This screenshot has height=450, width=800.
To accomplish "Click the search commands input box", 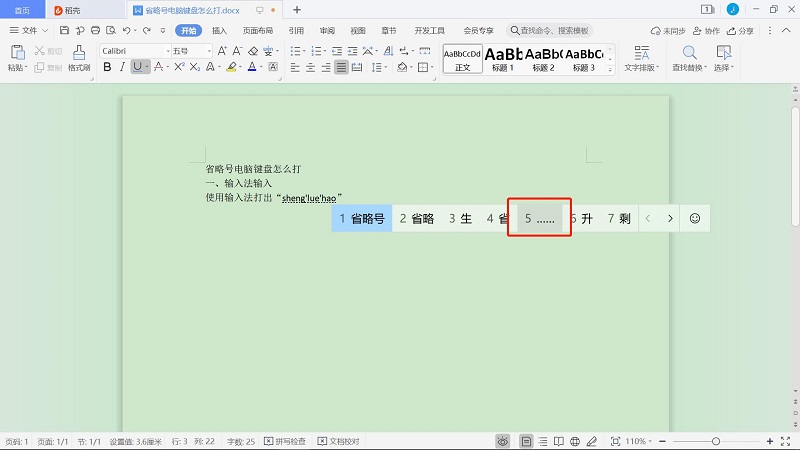I will pyautogui.click(x=550, y=31).
